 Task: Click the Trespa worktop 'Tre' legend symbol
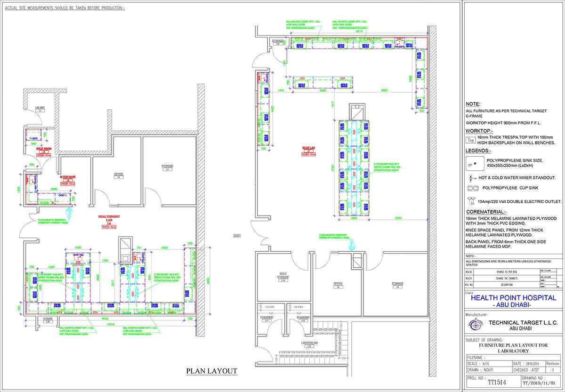(470, 140)
